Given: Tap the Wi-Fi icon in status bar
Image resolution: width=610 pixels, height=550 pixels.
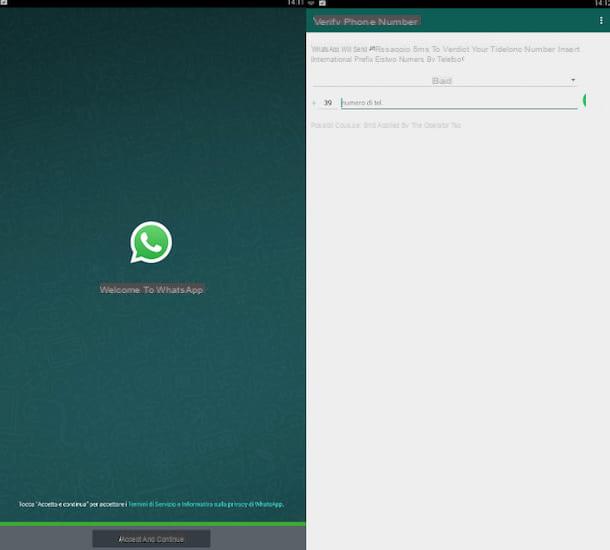Looking at the screenshot, I should pos(311,3).
